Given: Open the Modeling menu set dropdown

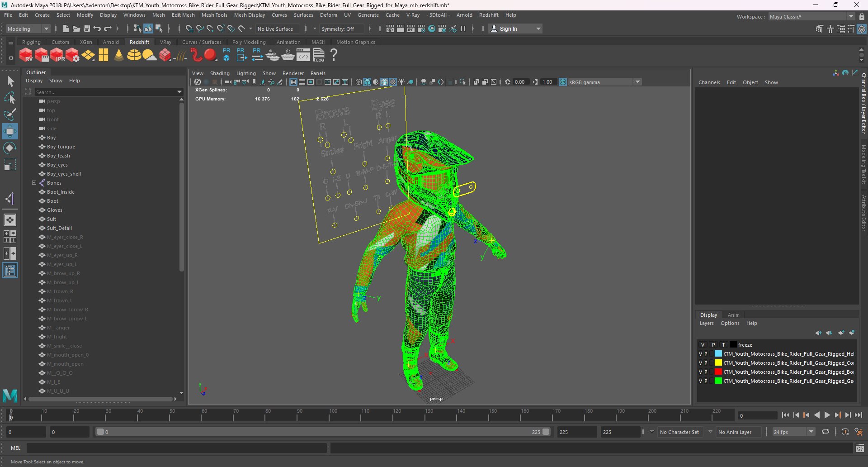Looking at the screenshot, I should click(x=28, y=29).
